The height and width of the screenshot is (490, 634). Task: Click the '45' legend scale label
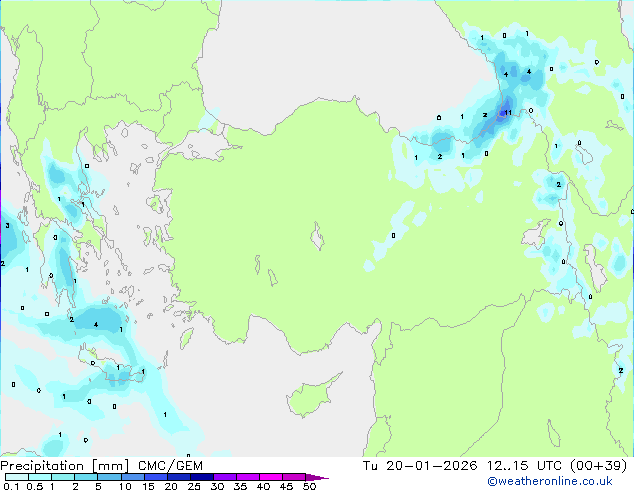[x=286, y=486]
